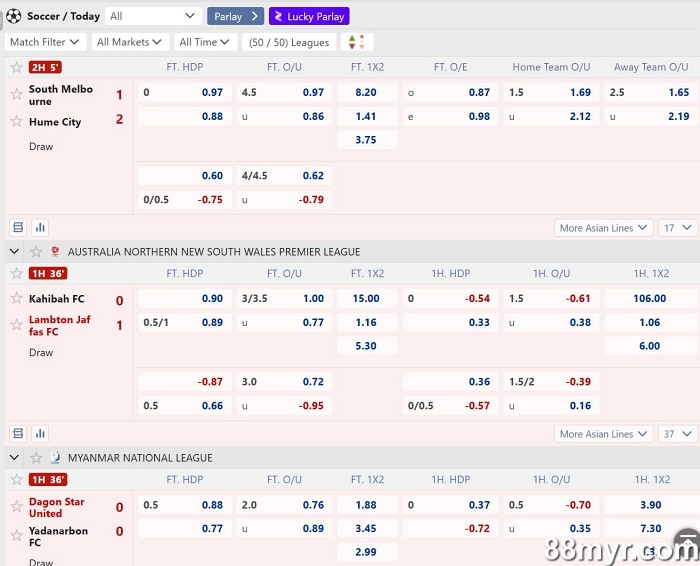Click the soccer ball sport icon
700x566 pixels.
click(14, 16)
